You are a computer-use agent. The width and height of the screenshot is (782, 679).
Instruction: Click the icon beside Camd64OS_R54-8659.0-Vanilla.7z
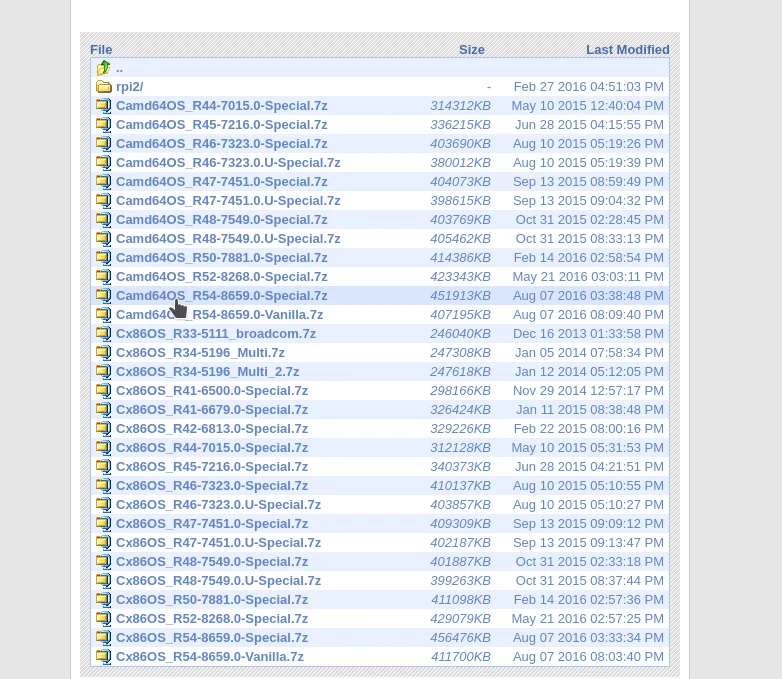coord(104,315)
